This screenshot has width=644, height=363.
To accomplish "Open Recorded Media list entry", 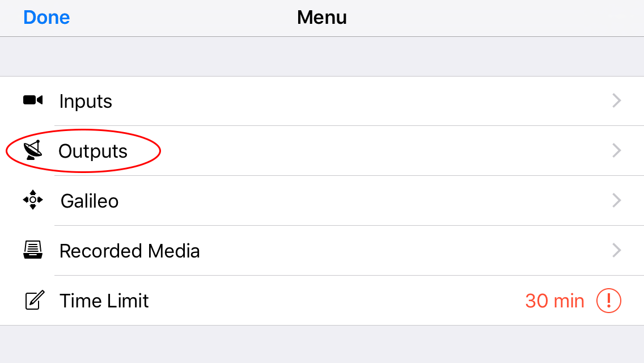I will click(322, 251).
